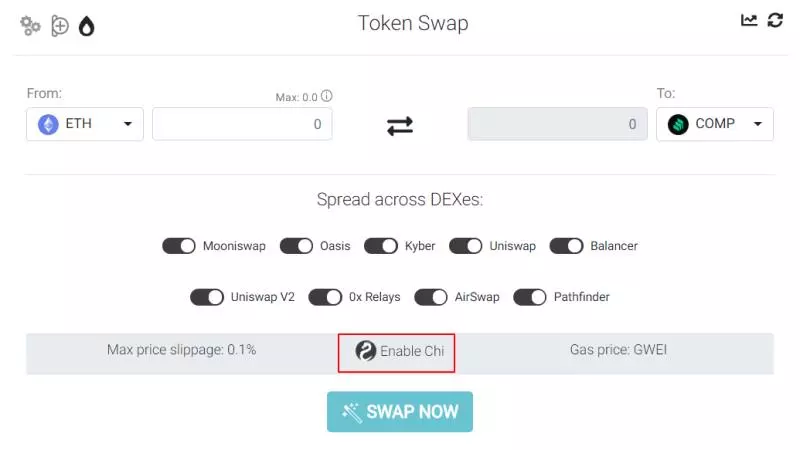Toggle the Uniswap V2 switch
800x450 pixels.
[207, 297]
